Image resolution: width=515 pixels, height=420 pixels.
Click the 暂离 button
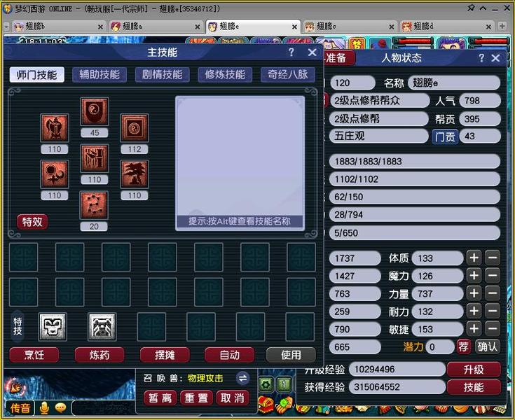[160, 398]
